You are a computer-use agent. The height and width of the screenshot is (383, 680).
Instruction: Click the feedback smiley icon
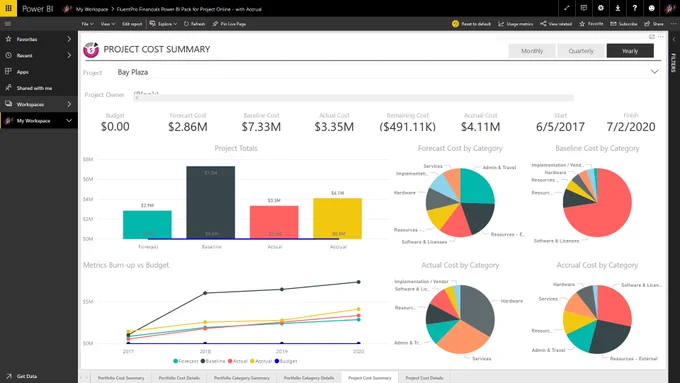point(651,8)
